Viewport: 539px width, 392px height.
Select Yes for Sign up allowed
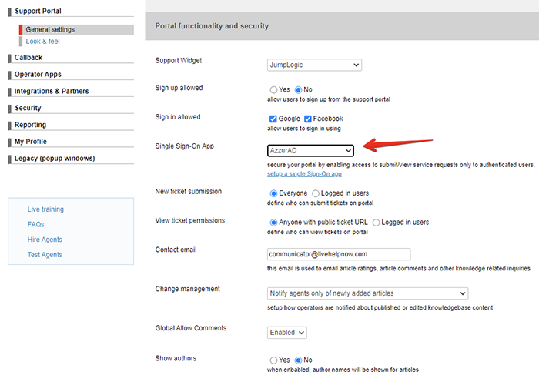274,90
